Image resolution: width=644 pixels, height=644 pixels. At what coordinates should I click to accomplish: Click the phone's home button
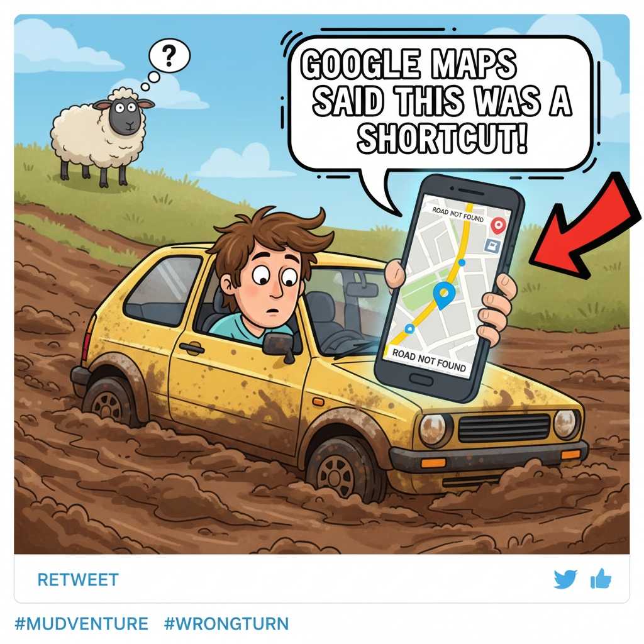click(421, 379)
